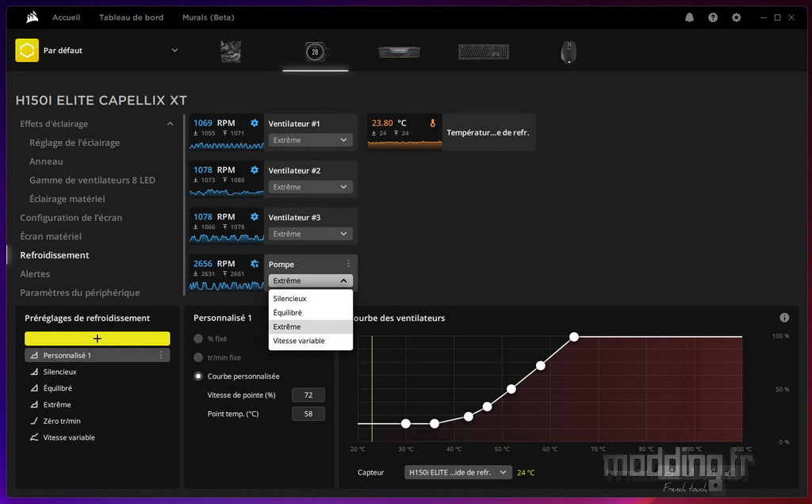The height and width of the screenshot is (504, 812).
Task: Open the Ventilateur #2 preset dropdown
Action: [311, 187]
